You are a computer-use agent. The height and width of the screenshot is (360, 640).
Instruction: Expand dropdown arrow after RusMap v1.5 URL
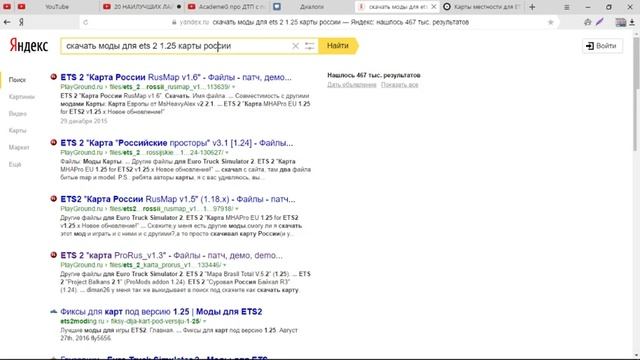(237, 209)
